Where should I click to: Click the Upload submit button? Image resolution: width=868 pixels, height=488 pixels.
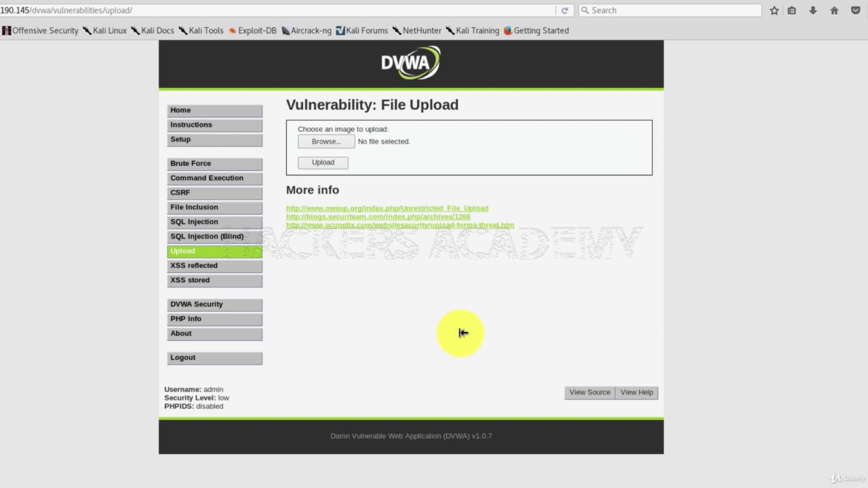click(x=323, y=163)
